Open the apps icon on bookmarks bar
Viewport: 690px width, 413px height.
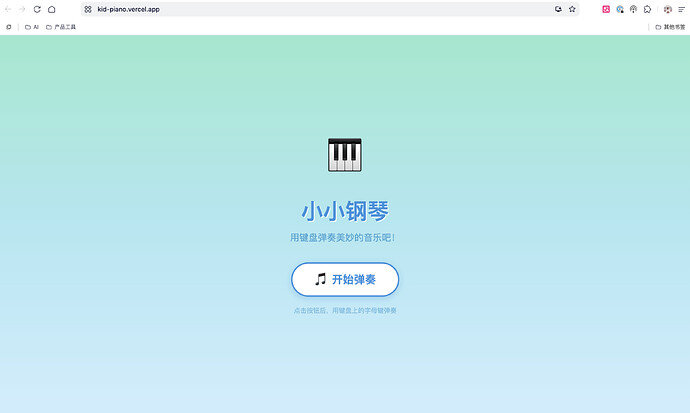coord(9,27)
